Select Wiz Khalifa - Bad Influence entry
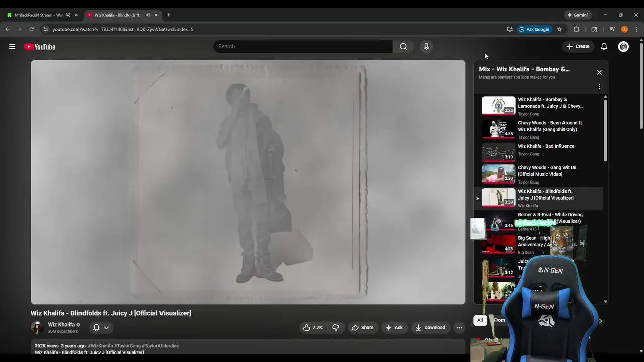The height and width of the screenshot is (362, 644). pyautogui.click(x=539, y=152)
